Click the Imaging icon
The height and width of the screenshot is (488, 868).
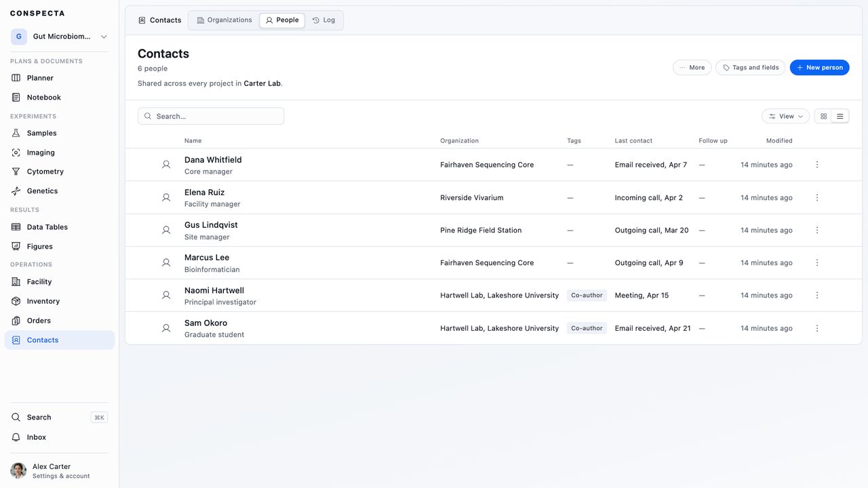point(16,152)
